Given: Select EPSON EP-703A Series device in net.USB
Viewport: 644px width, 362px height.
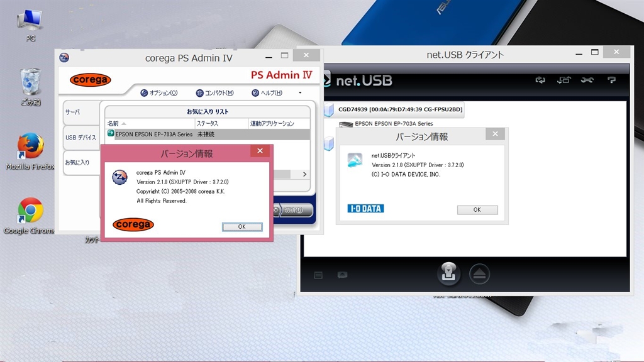Looking at the screenshot, I should 394,124.
